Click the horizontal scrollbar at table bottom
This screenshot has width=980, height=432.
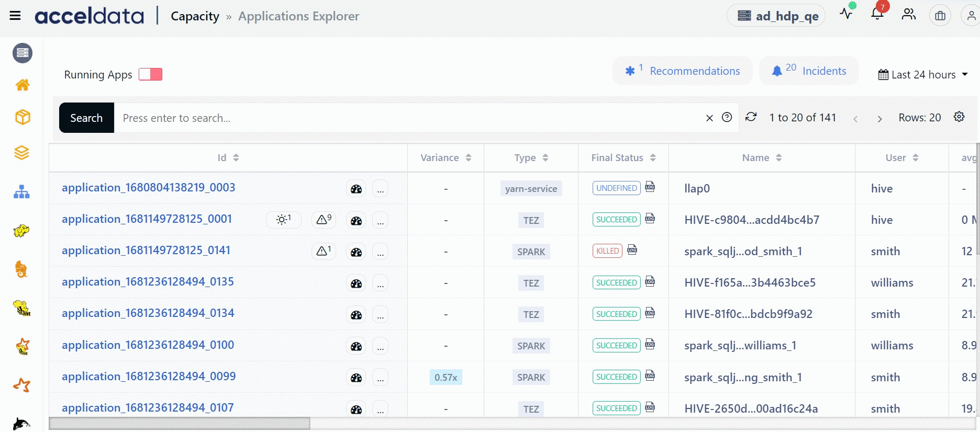(180, 423)
